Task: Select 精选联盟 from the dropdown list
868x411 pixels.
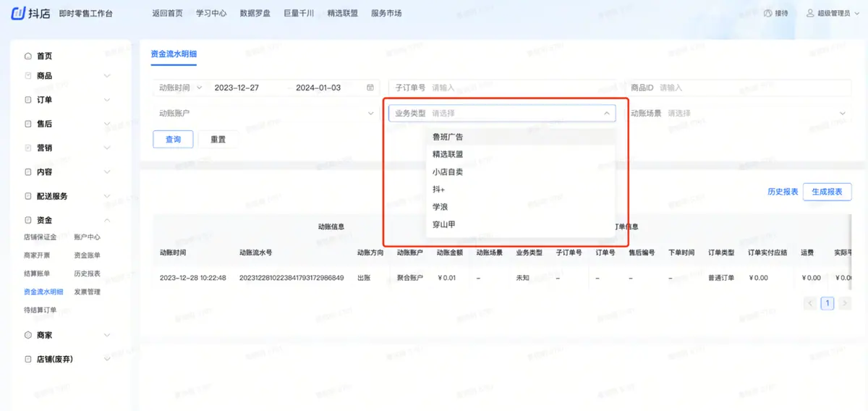Action: [x=521, y=154]
